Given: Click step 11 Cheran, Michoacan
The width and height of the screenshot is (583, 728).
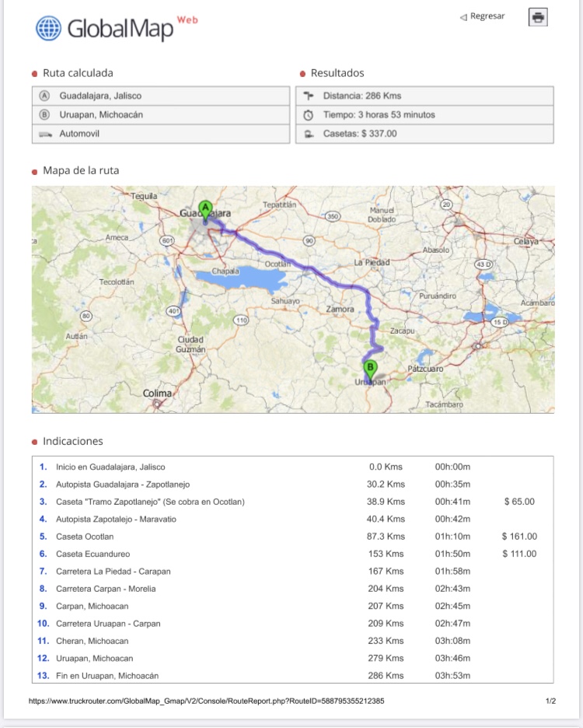Looking at the screenshot, I should tap(92, 641).
